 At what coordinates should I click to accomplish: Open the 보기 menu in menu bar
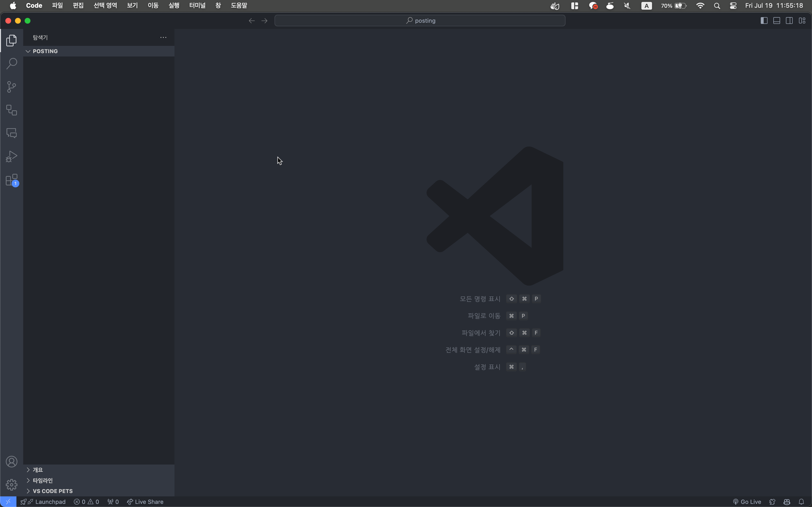click(x=132, y=5)
